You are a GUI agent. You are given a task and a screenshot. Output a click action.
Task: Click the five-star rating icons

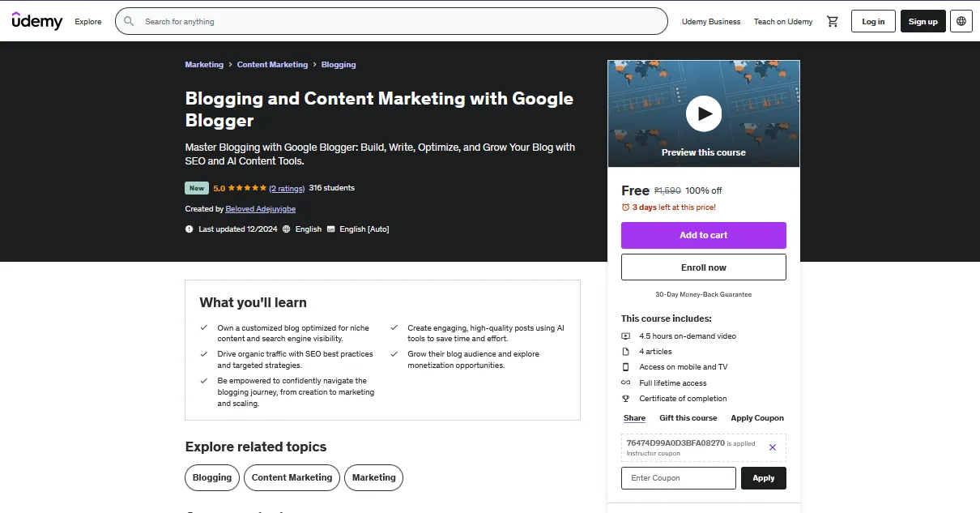pyautogui.click(x=247, y=188)
